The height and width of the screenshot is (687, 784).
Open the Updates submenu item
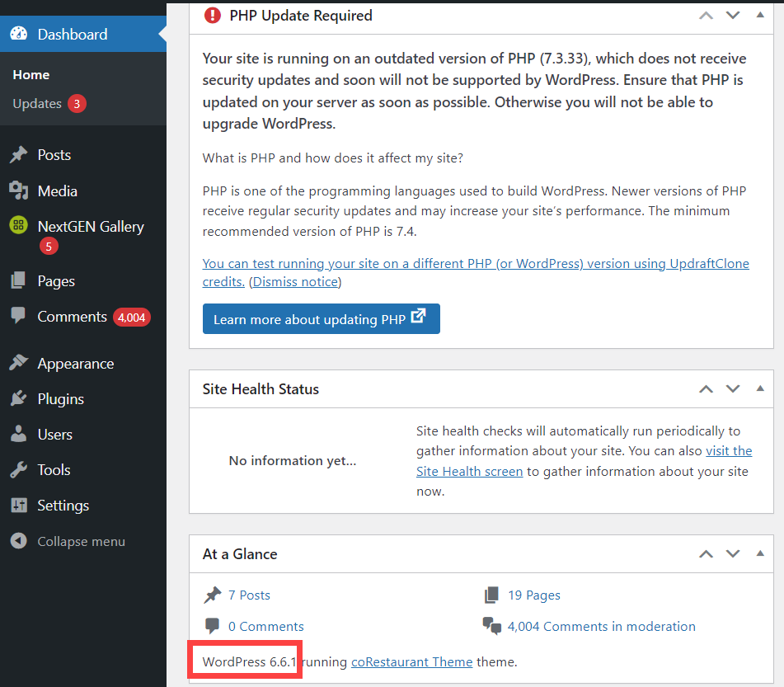37,104
